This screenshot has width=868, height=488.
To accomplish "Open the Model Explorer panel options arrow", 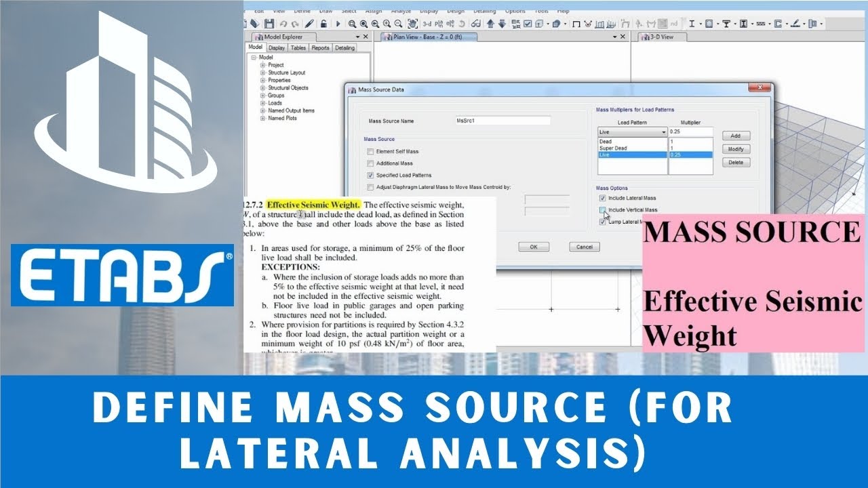I will 357,37.
